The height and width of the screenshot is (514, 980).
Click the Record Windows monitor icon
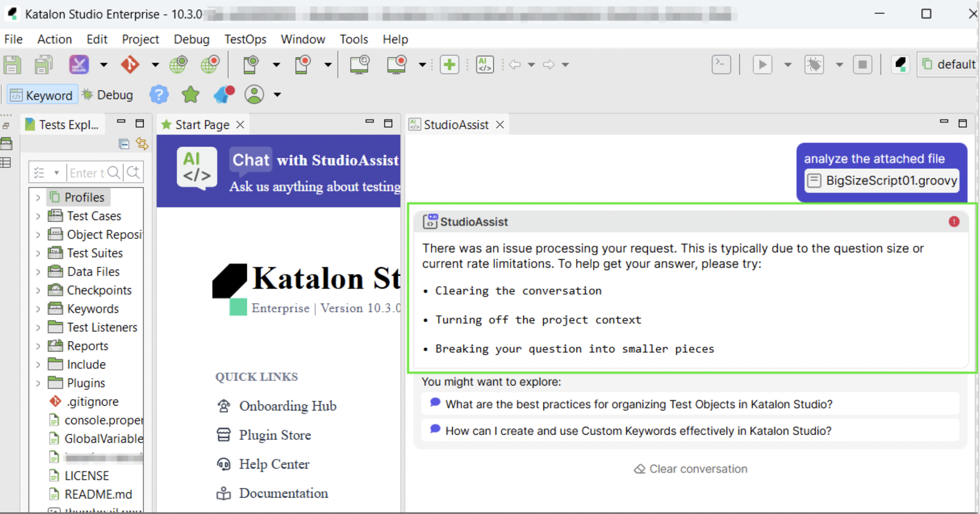[396, 65]
